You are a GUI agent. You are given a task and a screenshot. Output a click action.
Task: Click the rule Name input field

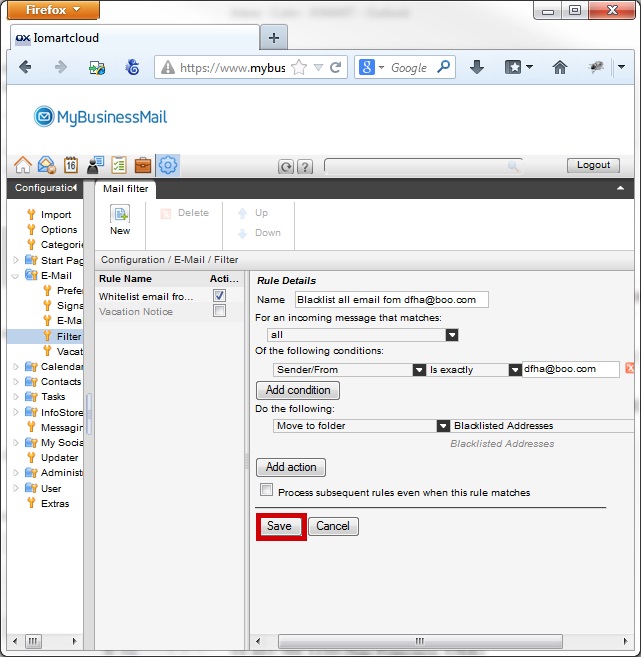(390, 299)
